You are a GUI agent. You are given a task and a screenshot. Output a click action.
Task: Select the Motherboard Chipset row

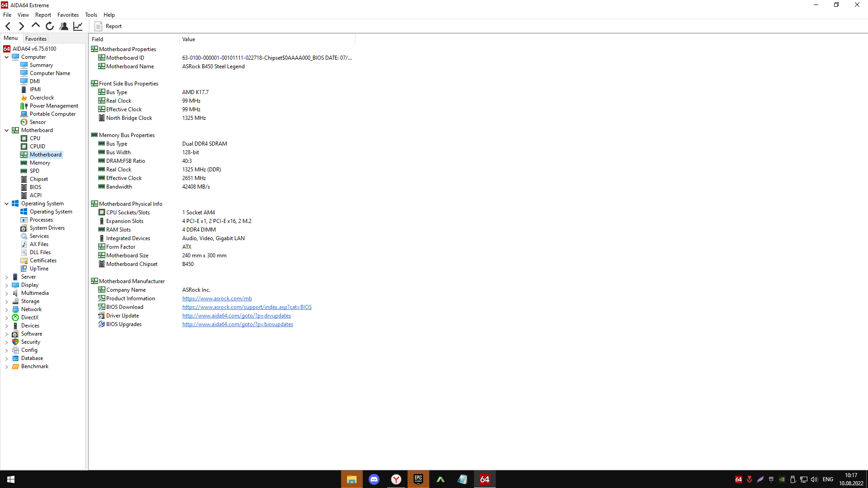click(222, 264)
